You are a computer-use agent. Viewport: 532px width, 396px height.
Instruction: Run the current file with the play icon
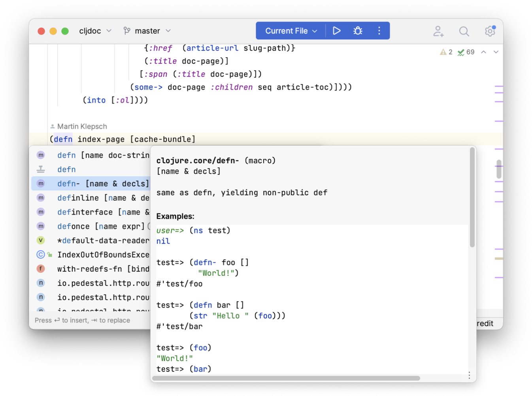click(336, 31)
